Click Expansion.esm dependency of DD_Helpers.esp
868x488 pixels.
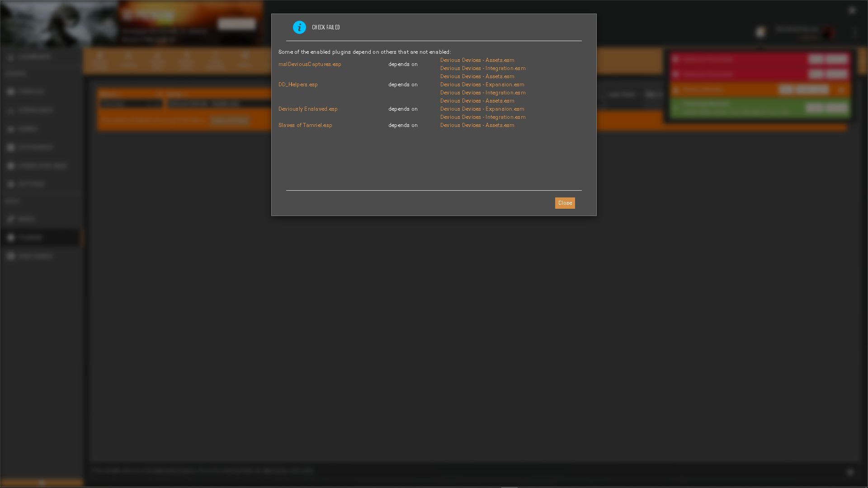click(482, 84)
